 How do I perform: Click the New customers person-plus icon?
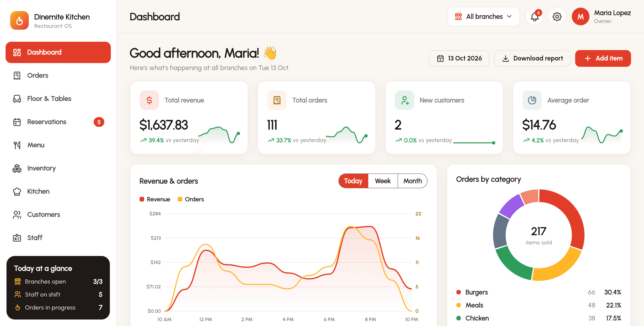(x=405, y=100)
